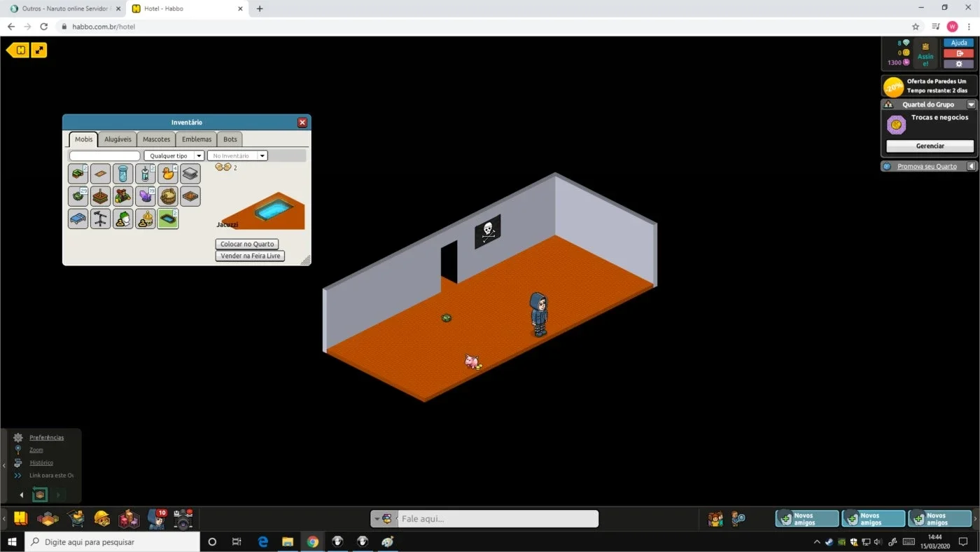Viewport: 980px width, 552px height.
Task: Collapse the Promova seu Quarto arrow
Action: click(972, 166)
